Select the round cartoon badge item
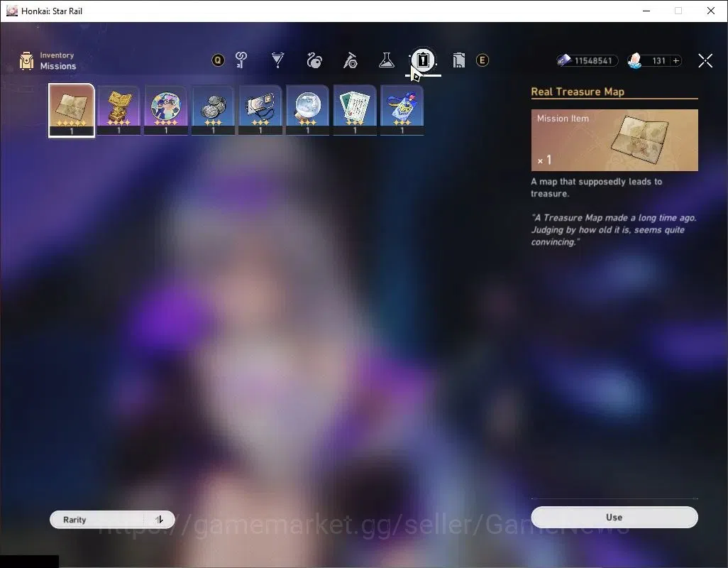This screenshot has width=728, height=568. point(166,111)
